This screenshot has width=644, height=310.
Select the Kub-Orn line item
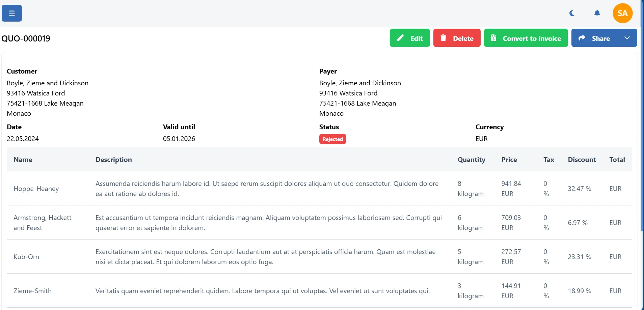click(26, 257)
